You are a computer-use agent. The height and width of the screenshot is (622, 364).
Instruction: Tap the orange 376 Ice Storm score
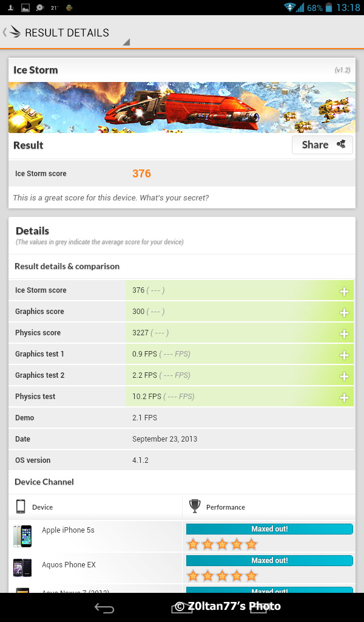pyautogui.click(x=141, y=174)
